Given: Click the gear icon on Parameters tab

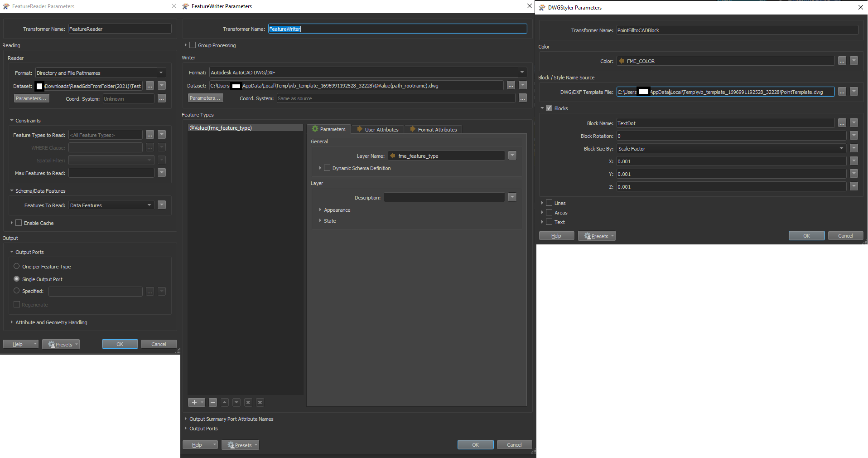Looking at the screenshot, I should (315, 129).
